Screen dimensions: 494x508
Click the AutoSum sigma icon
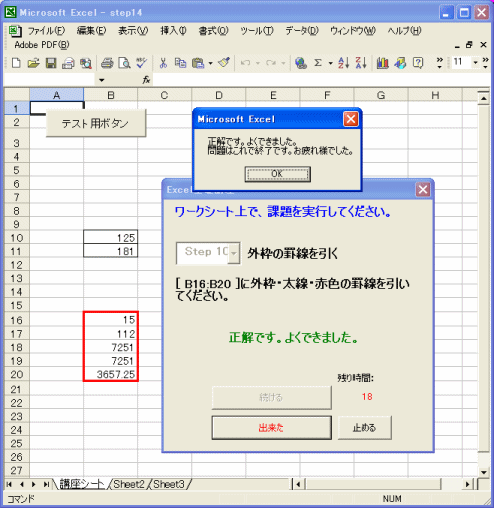click(318, 63)
